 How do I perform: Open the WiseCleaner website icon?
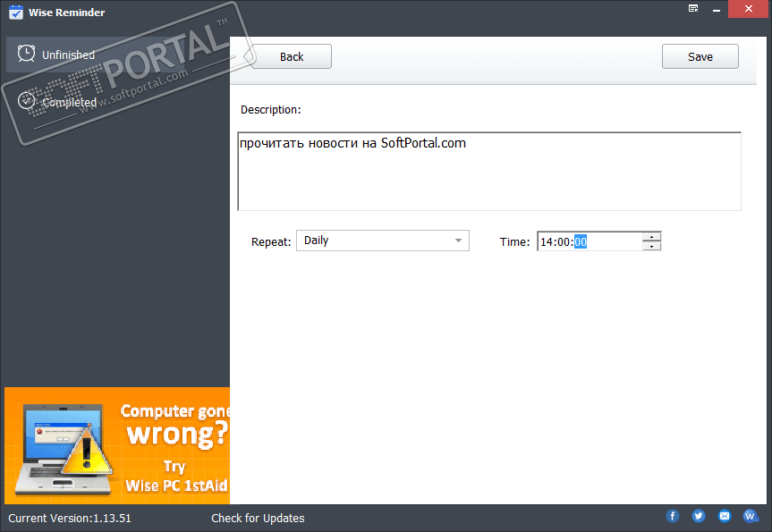coord(751,516)
